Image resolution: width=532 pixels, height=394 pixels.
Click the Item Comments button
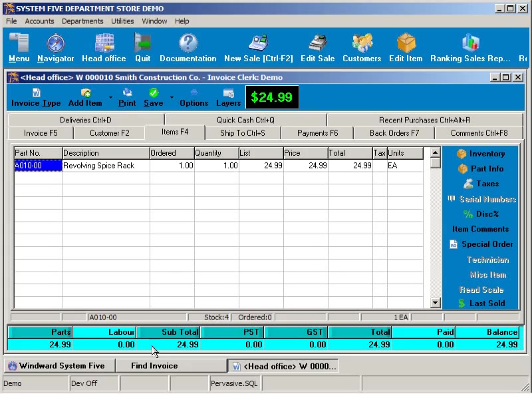coord(480,229)
